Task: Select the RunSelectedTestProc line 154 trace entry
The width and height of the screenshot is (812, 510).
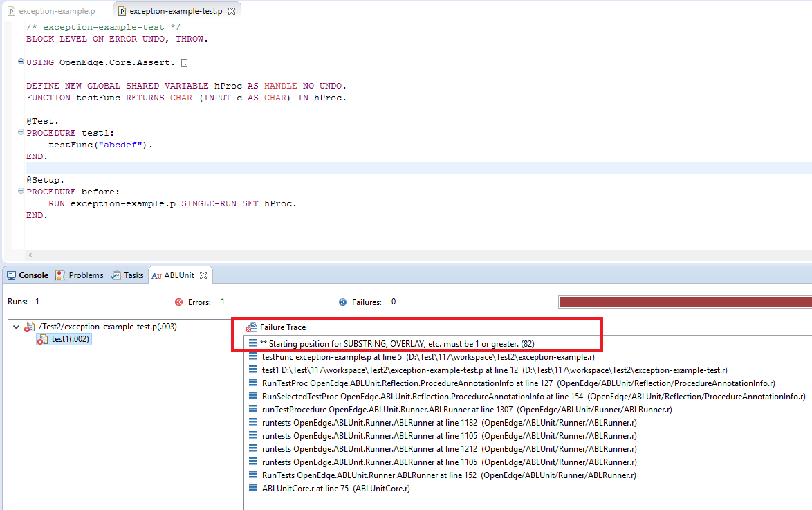Action: click(x=534, y=397)
